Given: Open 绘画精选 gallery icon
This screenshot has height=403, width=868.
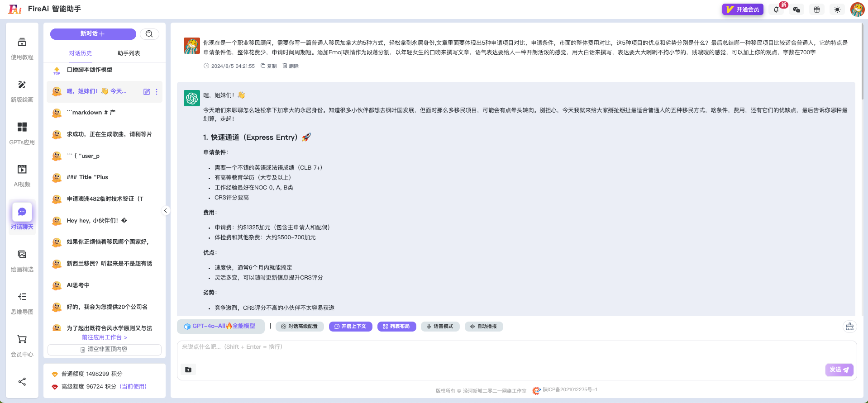Looking at the screenshot, I should coord(22,254).
